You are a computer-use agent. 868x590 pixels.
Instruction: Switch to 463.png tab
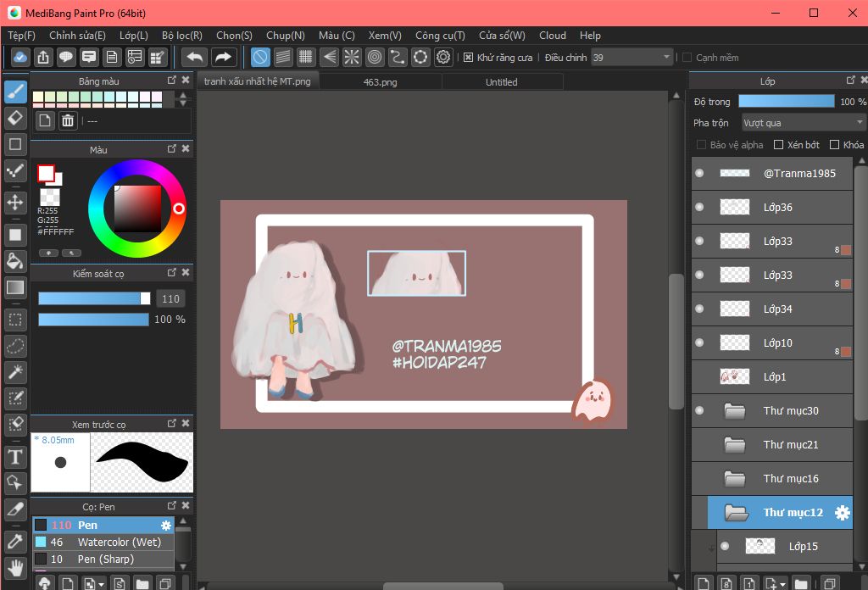381,82
